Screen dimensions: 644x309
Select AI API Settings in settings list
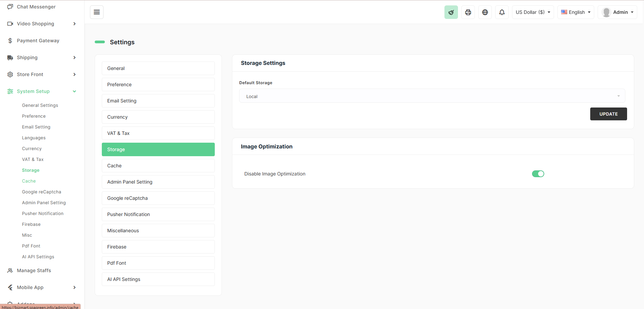[158, 279]
